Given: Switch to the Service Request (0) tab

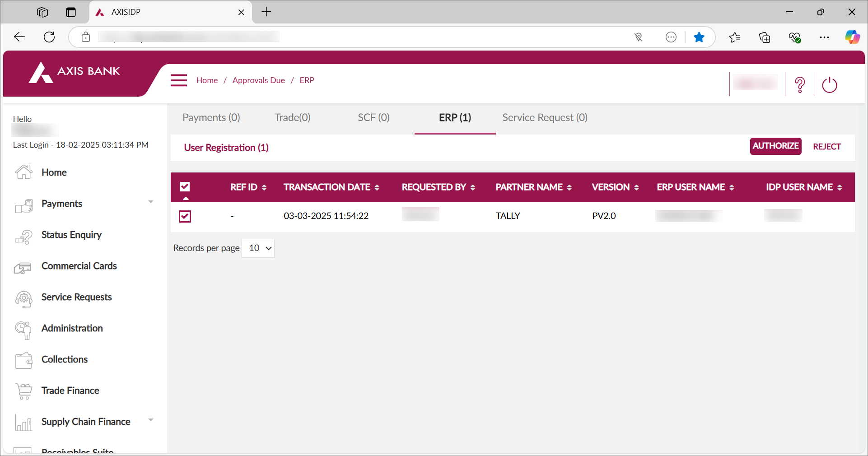Looking at the screenshot, I should (545, 118).
